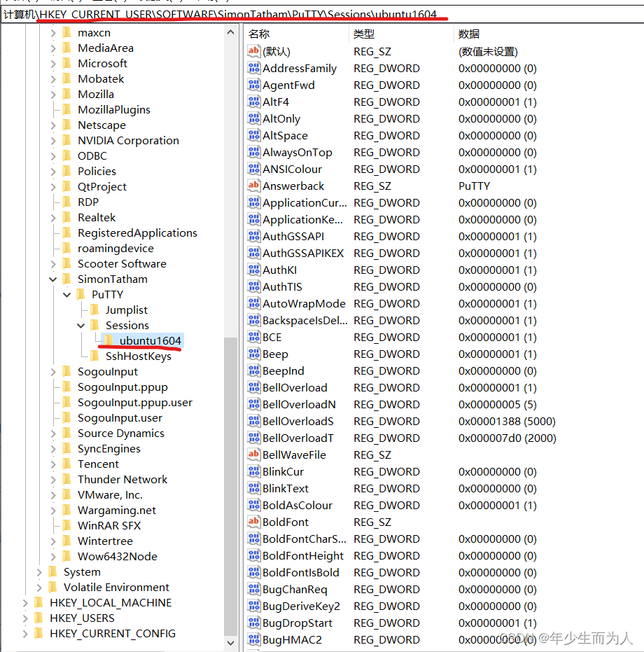Select the AlwaysOnTop value name

(x=297, y=152)
